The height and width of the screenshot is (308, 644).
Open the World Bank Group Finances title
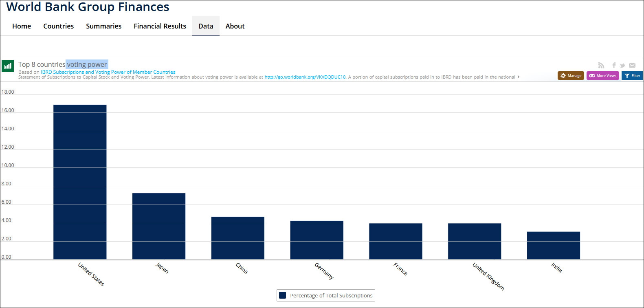88,7
